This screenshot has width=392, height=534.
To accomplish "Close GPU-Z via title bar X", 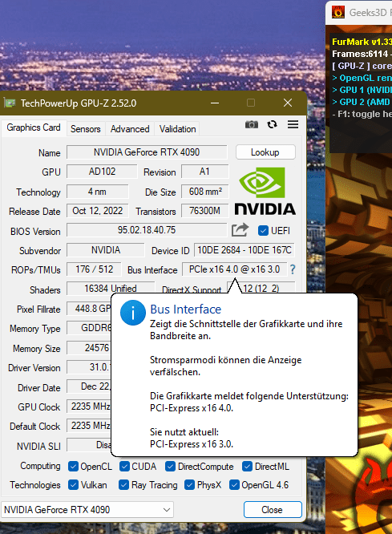I will [288, 103].
